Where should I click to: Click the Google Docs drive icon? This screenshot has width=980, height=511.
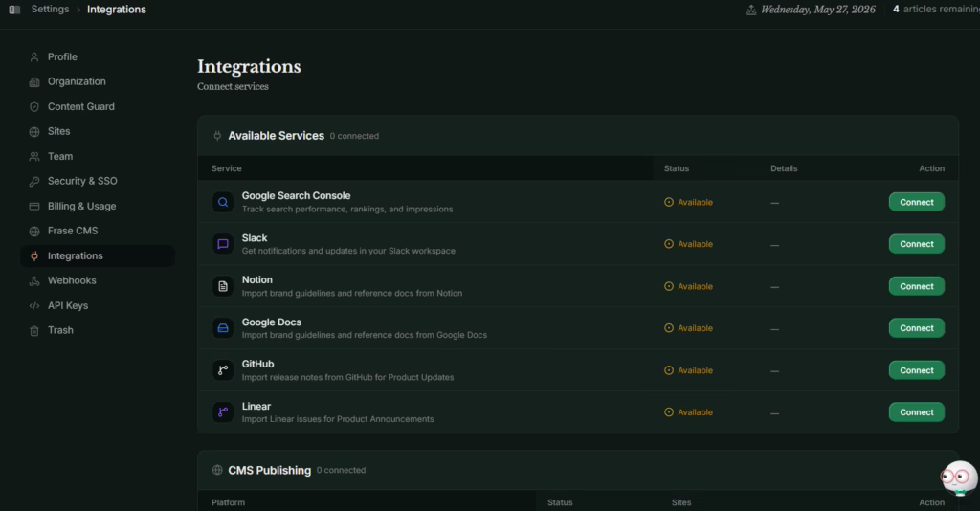tap(222, 328)
